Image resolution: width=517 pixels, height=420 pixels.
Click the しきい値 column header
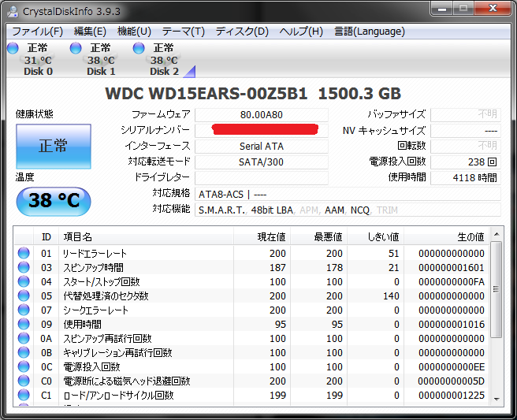[376, 236]
